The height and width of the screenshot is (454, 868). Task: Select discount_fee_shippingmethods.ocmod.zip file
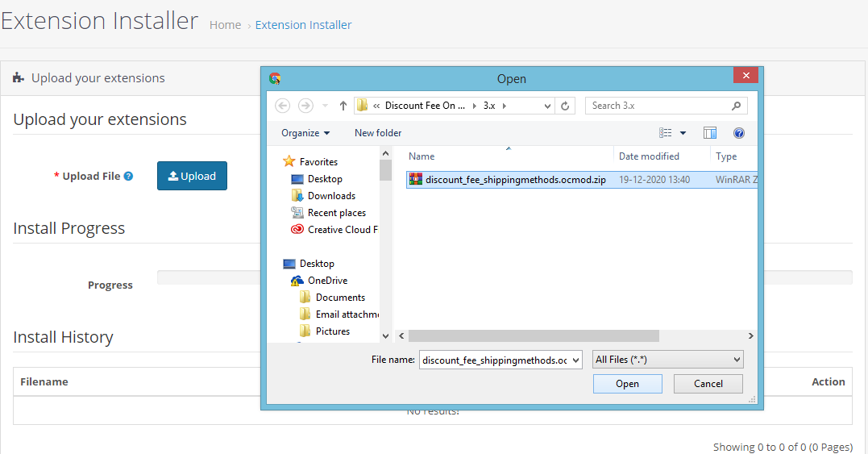[582, 179]
